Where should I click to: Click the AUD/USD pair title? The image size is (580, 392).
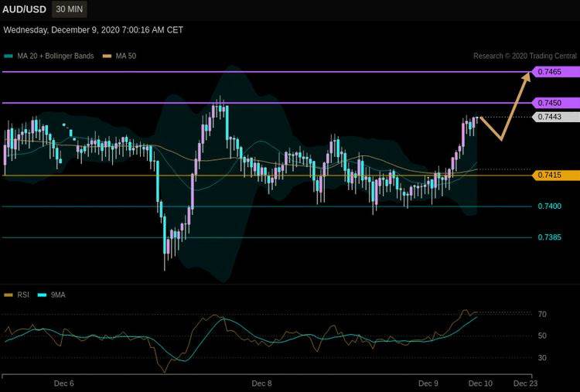tap(25, 9)
